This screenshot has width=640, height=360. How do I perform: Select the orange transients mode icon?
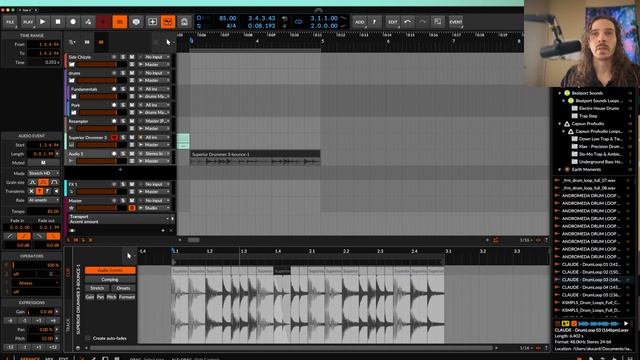coord(39,191)
